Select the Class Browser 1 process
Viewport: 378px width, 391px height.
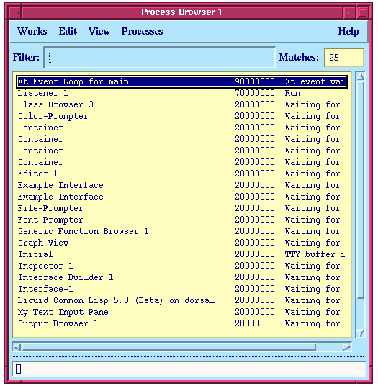[182, 105]
